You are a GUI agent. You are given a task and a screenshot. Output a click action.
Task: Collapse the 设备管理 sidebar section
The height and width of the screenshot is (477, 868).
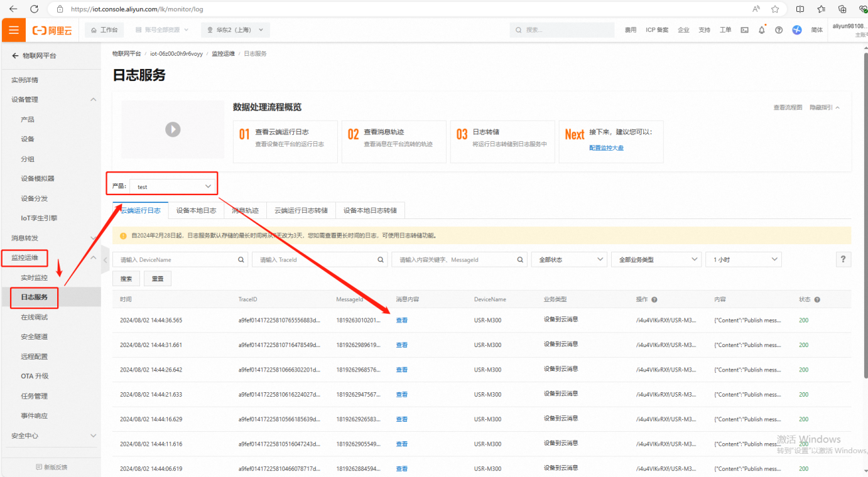tap(94, 100)
